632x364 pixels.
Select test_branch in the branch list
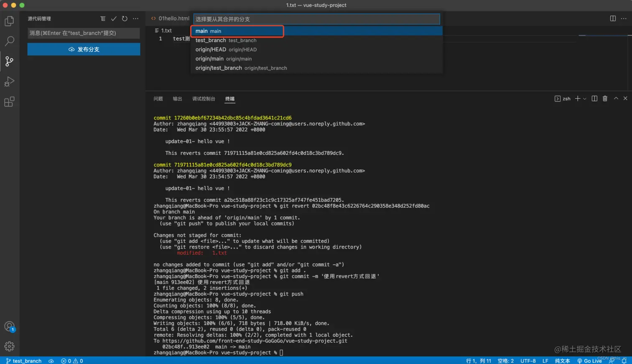(x=317, y=40)
